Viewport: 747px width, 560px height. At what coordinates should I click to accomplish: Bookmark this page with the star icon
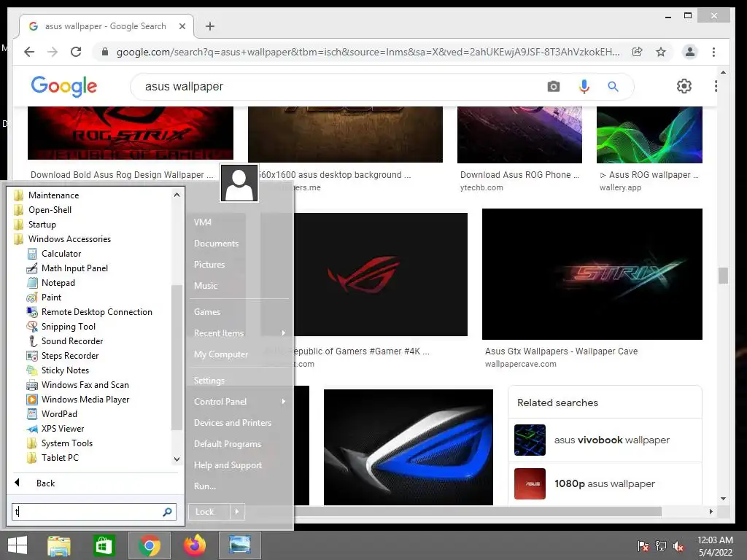(x=661, y=52)
